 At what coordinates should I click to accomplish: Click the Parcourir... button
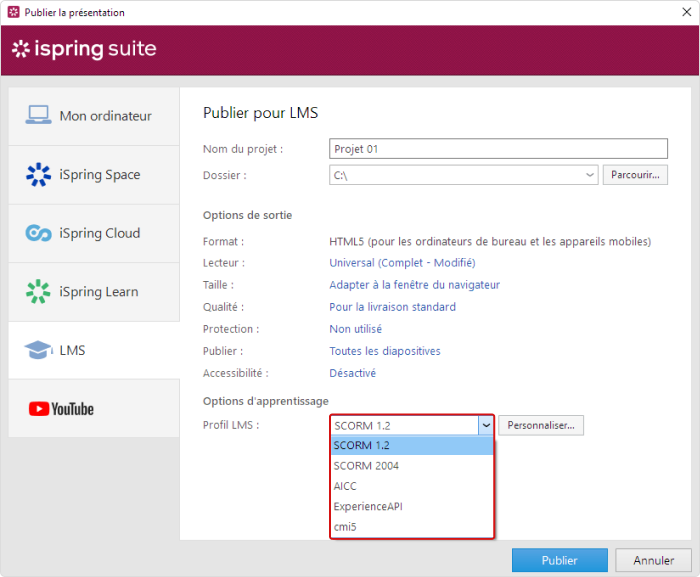(x=635, y=175)
